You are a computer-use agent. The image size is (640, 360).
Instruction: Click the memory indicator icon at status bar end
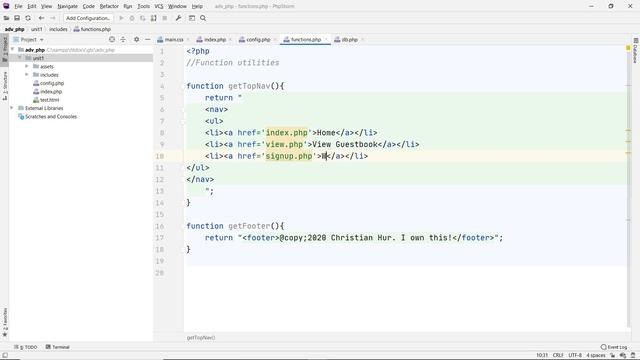[633, 355]
